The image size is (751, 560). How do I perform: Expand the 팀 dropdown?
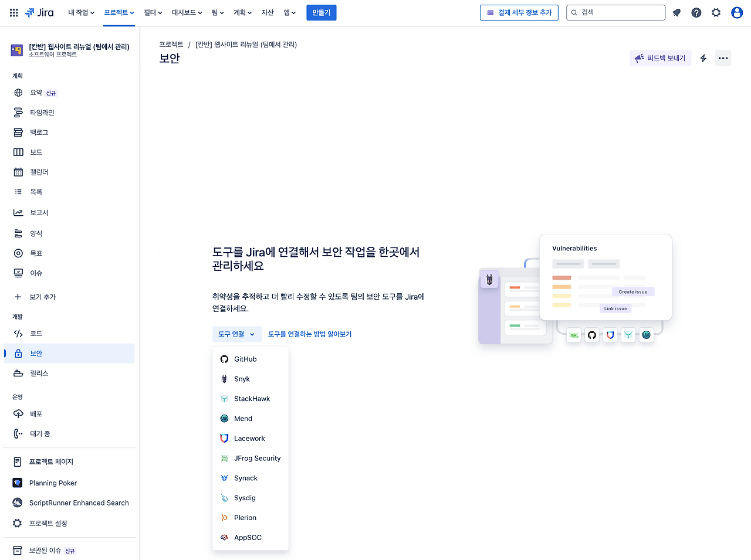click(x=218, y=12)
